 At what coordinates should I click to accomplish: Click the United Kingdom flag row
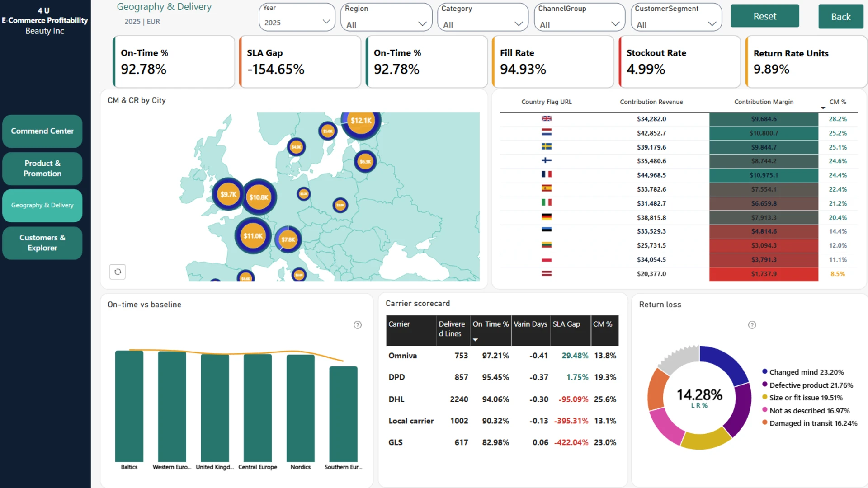(x=679, y=119)
